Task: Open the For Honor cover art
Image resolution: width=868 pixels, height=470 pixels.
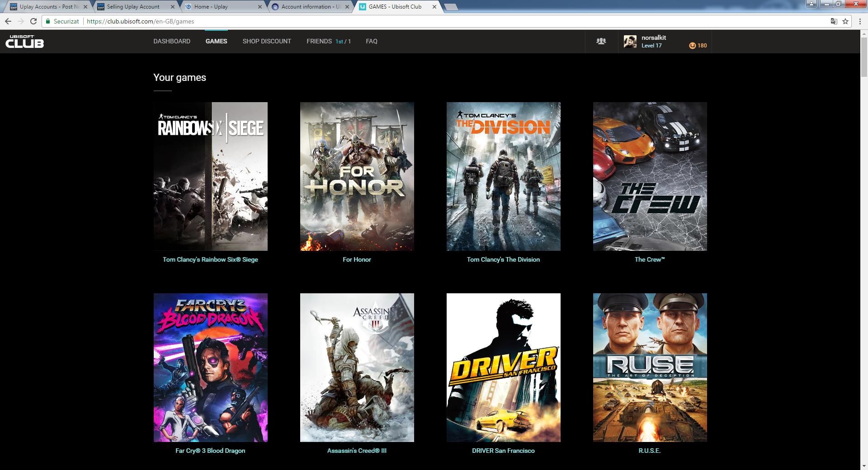Action: tap(357, 176)
